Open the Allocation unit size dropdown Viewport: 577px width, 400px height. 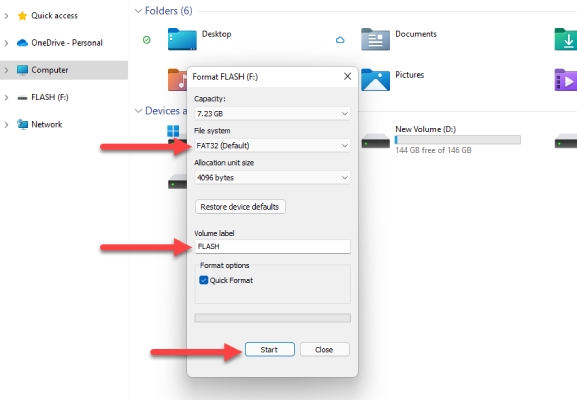[x=272, y=177]
